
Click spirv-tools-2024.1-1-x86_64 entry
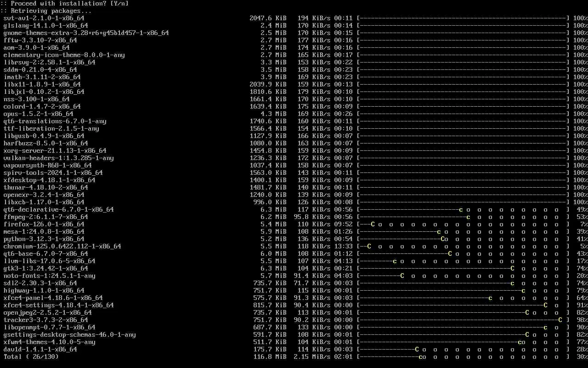click(x=53, y=173)
